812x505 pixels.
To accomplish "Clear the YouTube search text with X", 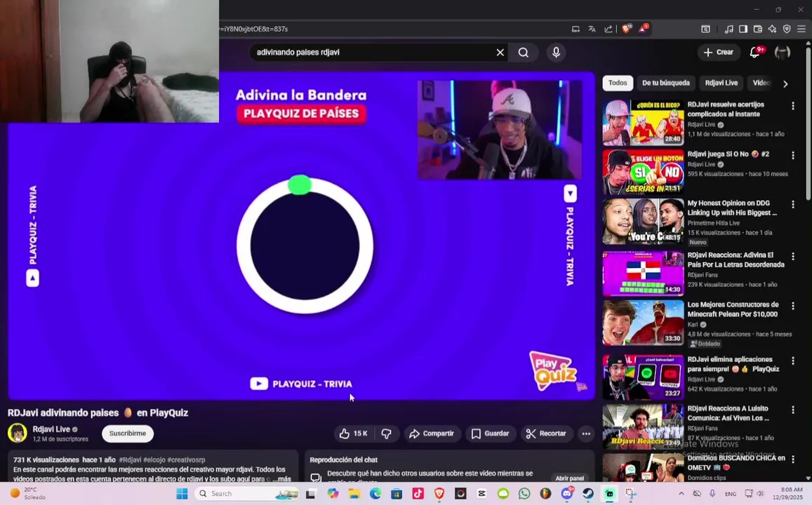I will (x=500, y=53).
